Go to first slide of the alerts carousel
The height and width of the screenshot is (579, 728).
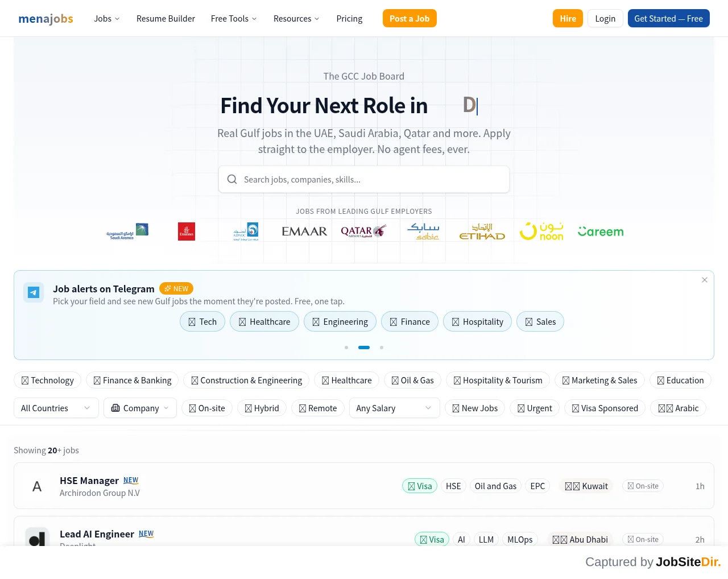[x=346, y=348]
